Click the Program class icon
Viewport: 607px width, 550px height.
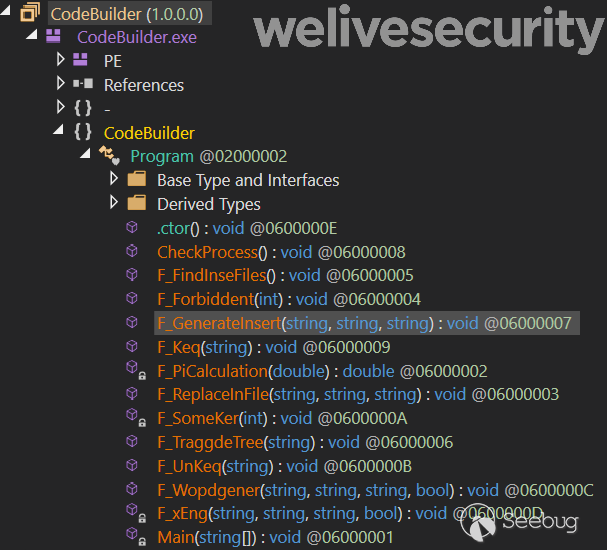[108, 157]
